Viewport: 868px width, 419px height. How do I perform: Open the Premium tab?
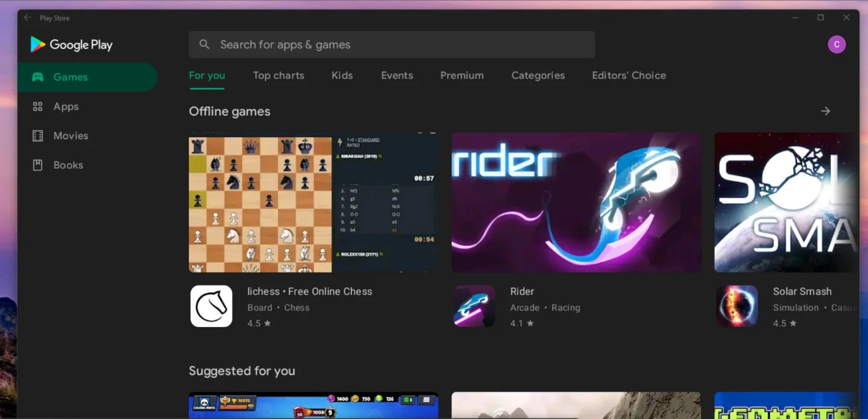tap(461, 76)
